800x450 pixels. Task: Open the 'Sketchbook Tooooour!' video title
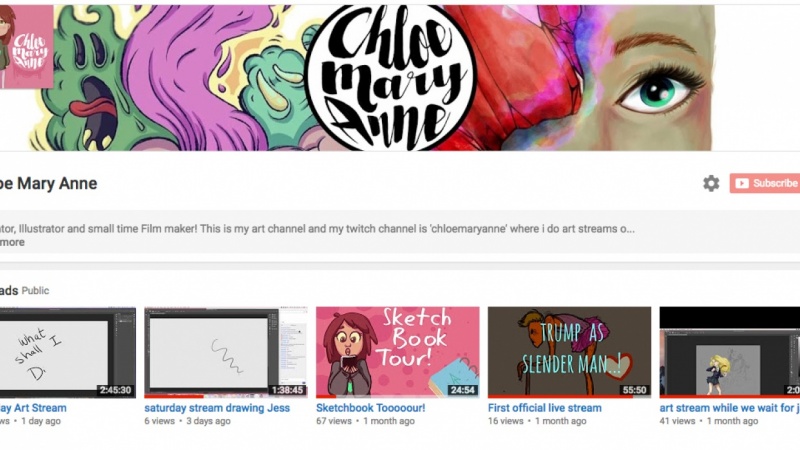pyautogui.click(x=370, y=408)
